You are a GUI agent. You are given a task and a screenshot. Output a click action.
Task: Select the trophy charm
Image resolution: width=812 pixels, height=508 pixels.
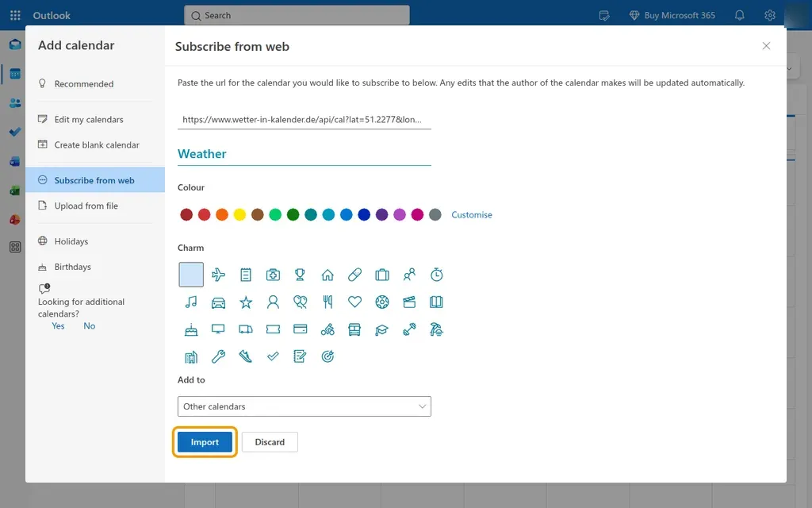(300, 275)
